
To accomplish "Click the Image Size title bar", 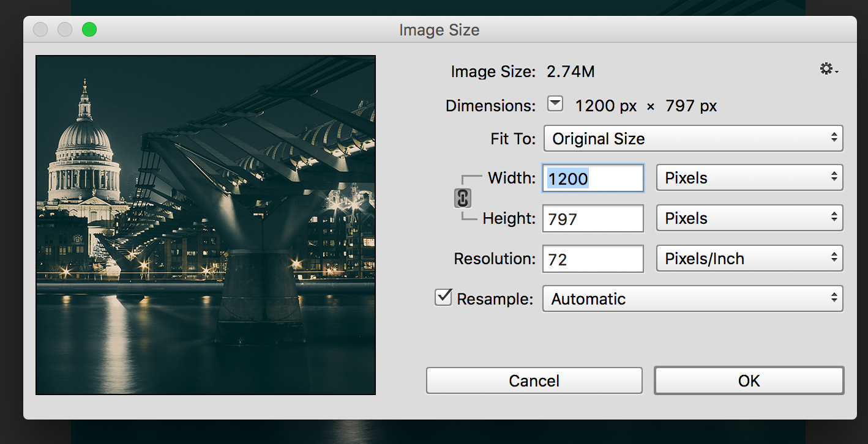I will 439,29.
